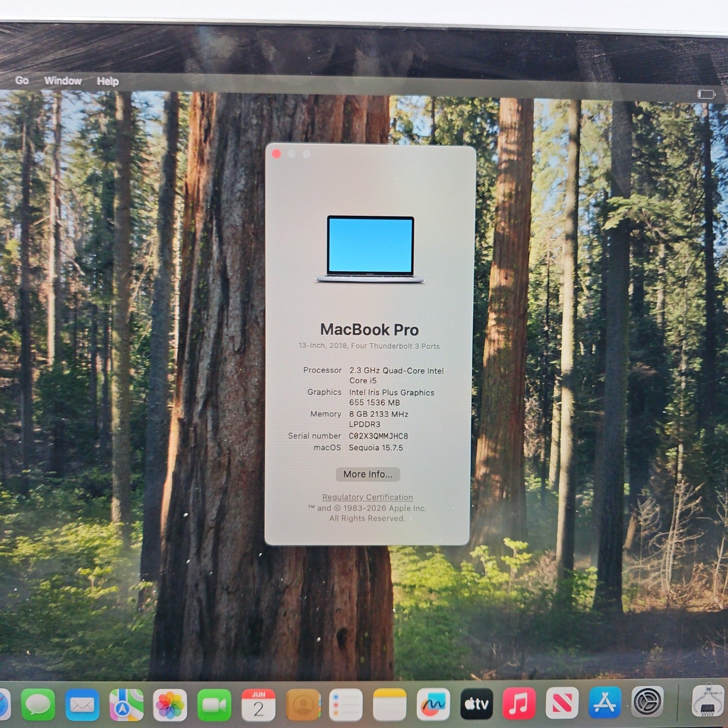728x728 pixels.
Task: Click the "Processor" label
Action: point(322,370)
